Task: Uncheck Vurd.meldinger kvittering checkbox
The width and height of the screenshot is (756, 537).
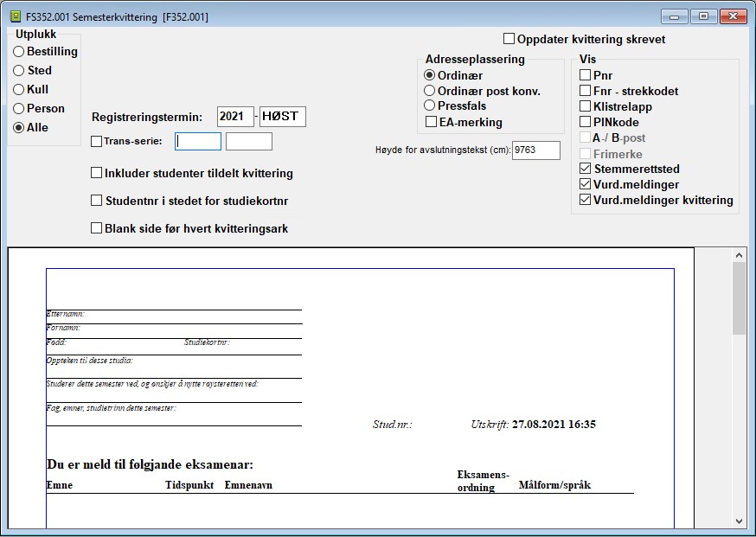Action: tap(585, 200)
